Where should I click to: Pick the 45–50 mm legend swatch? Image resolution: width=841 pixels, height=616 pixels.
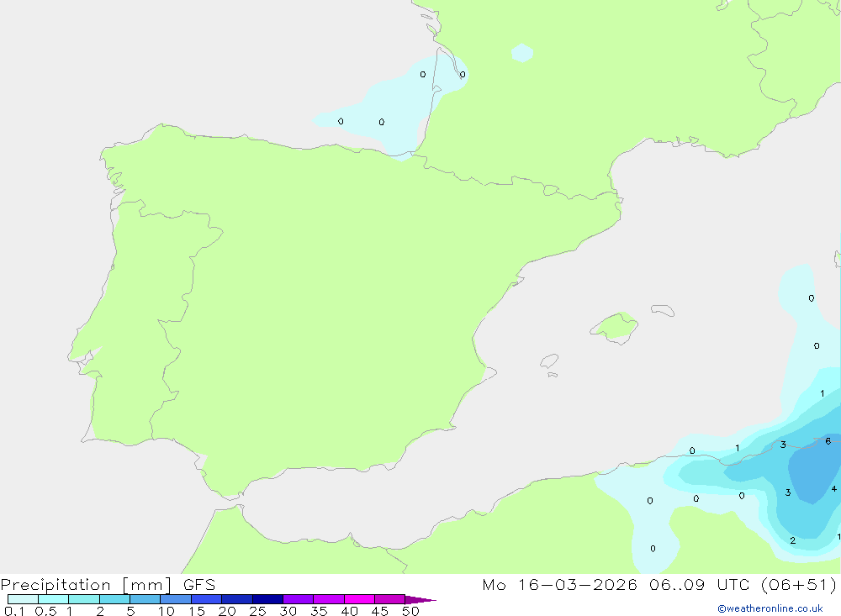click(x=390, y=599)
